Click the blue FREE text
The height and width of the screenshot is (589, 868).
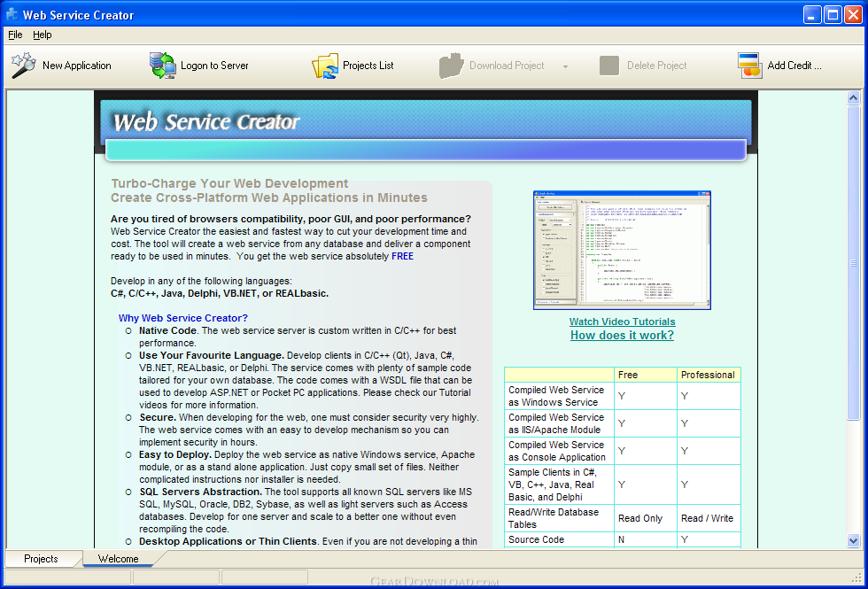coord(402,256)
